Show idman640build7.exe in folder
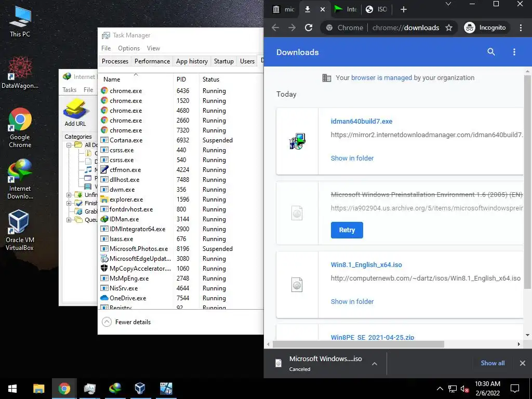532x399 pixels. coord(352,158)
